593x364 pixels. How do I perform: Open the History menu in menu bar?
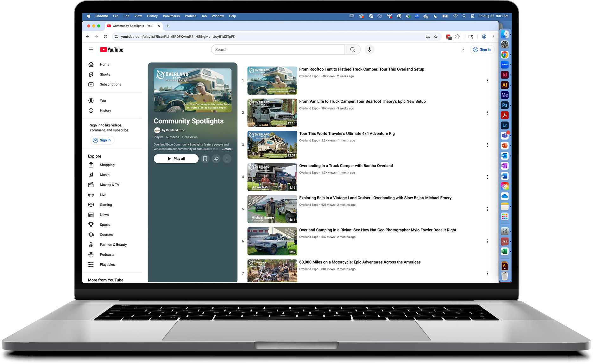click(x=152, y=16)
